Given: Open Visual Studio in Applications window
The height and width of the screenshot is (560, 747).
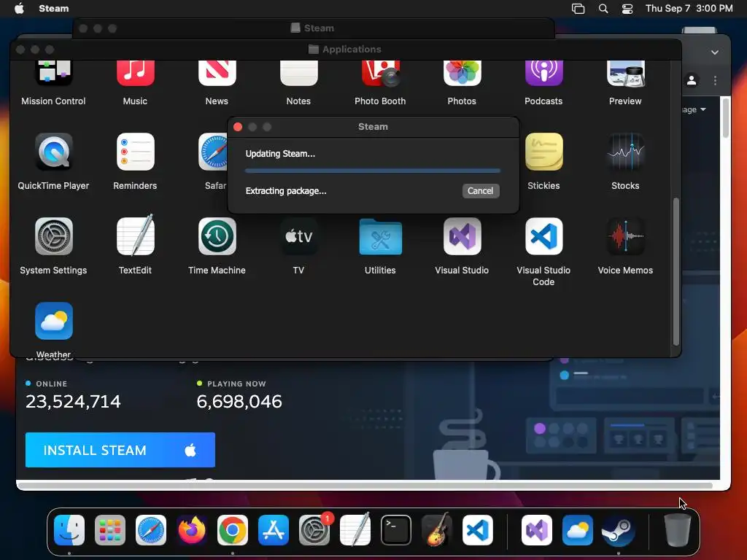Looking at the screenshot, I should tap(462, 236).
